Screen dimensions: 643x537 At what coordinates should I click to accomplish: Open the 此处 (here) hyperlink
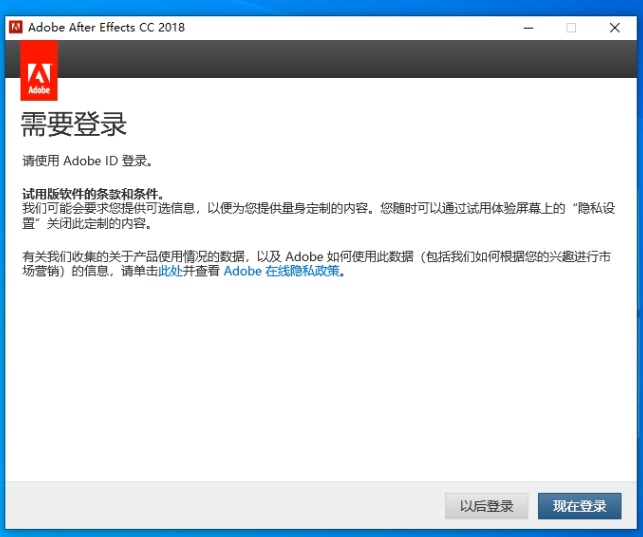coord(170,271)
